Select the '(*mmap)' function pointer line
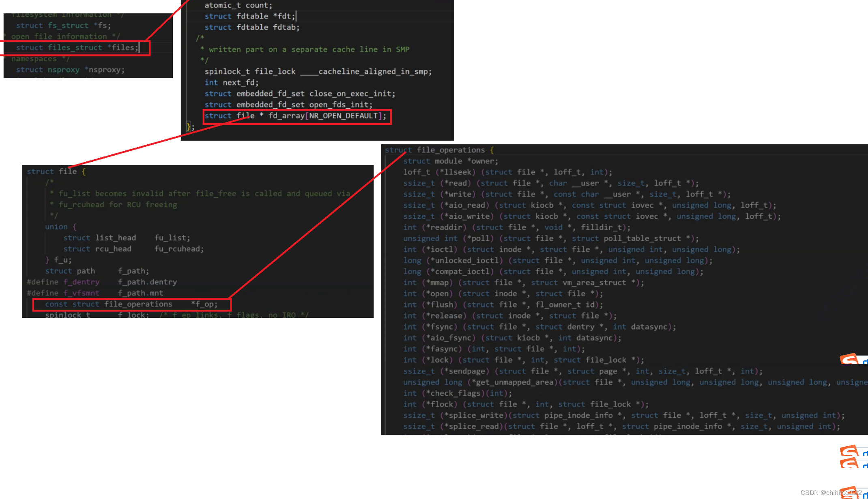The height and width of the screenshot is (499, 868). pyautogui.click(x=524, y=283)
